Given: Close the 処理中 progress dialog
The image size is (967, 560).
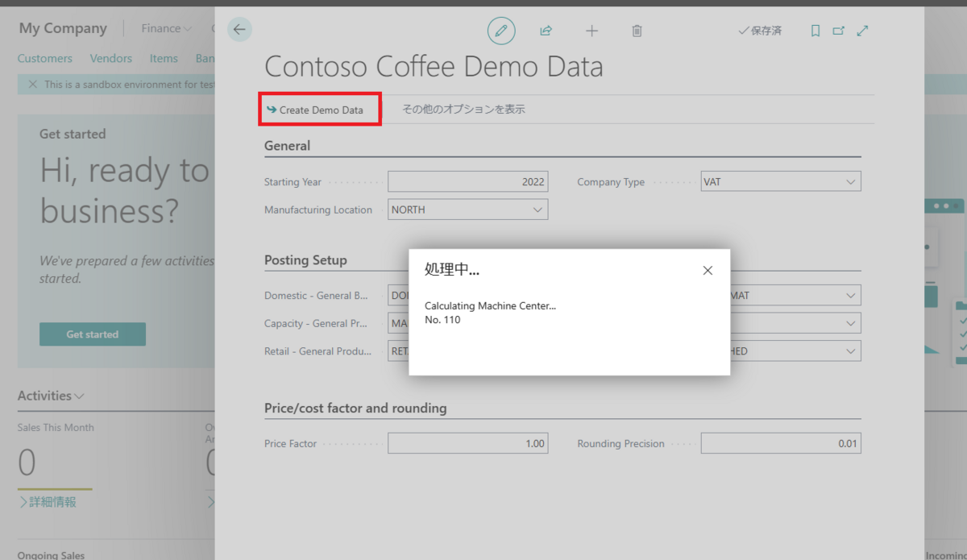Looking at the screenshot, I should tap(708, 270).
